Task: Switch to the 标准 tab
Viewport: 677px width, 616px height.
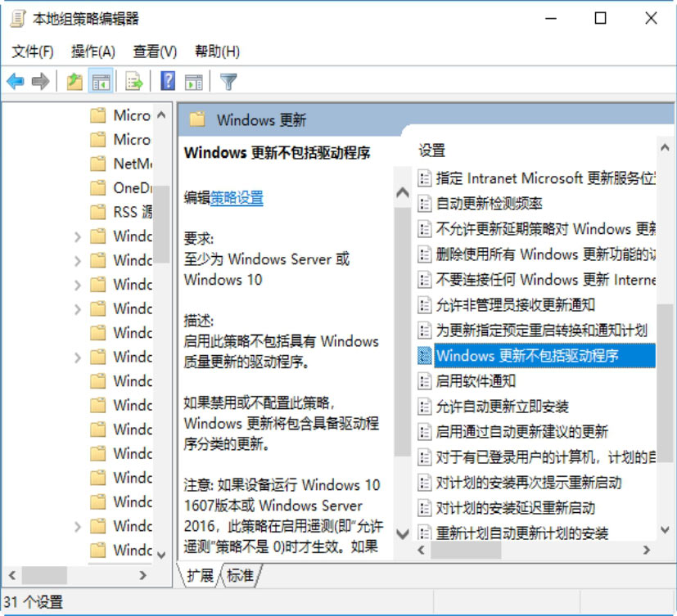Action: (x=240, y=575)
